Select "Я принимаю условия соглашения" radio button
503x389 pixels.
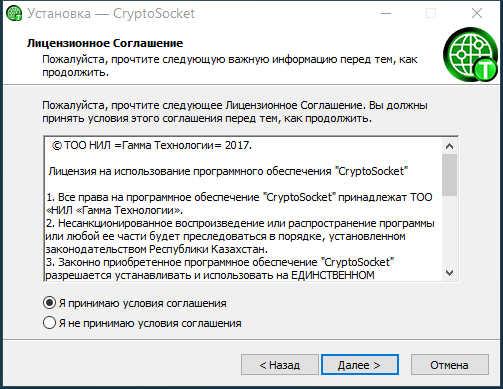click(49, 303)
